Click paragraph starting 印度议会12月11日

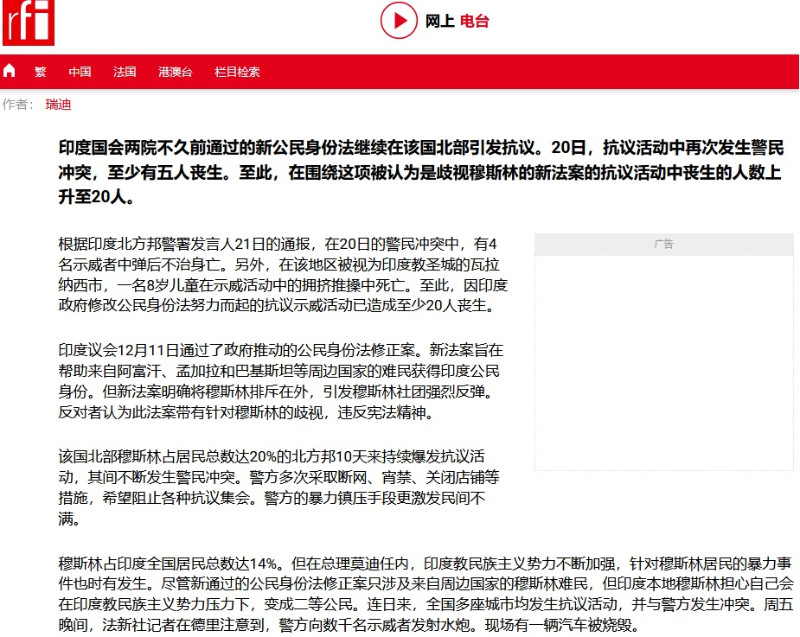click(281, 381)
